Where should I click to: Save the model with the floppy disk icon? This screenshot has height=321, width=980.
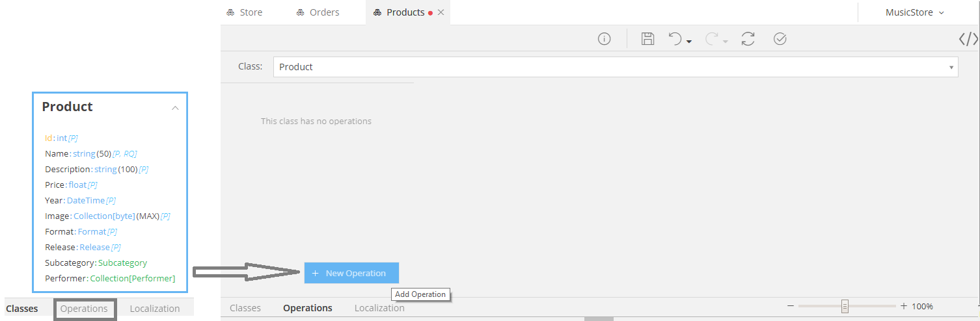[647, 39]
